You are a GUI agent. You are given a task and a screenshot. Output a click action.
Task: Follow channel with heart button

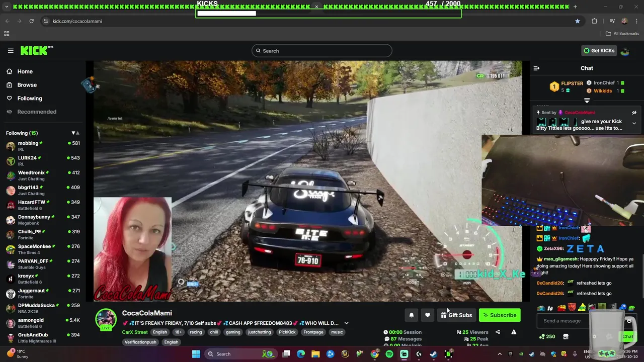(427, 315)
